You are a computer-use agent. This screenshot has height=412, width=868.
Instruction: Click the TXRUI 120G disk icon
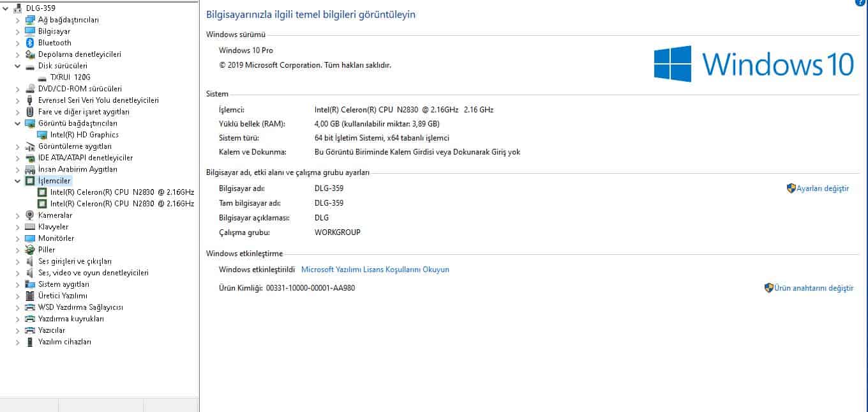coord(42,77)
